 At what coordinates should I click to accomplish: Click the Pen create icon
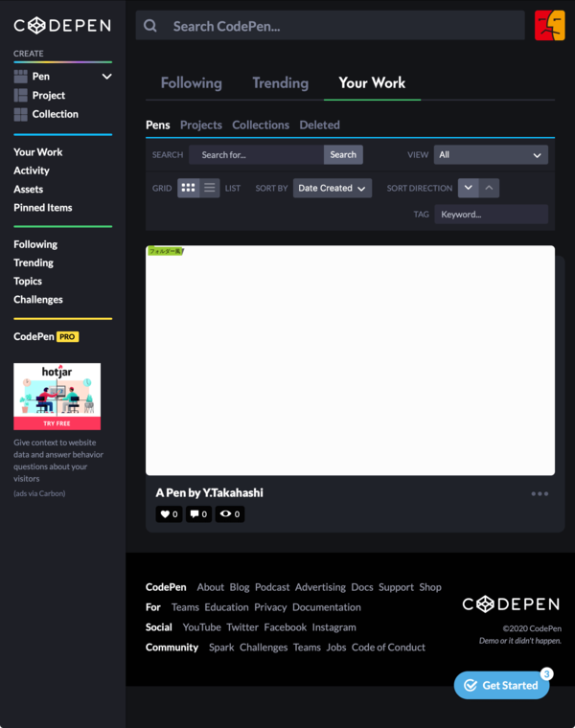(x=20, y=76)
